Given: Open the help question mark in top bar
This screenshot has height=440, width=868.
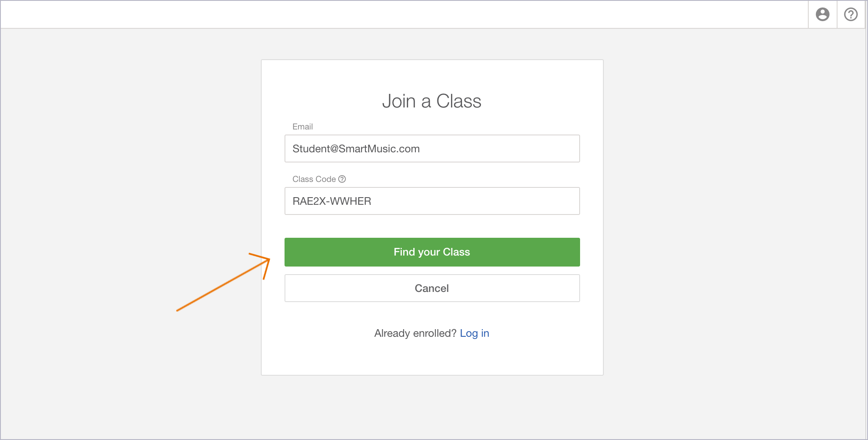Looking at the screenshot, I should [x=851, y=14].
